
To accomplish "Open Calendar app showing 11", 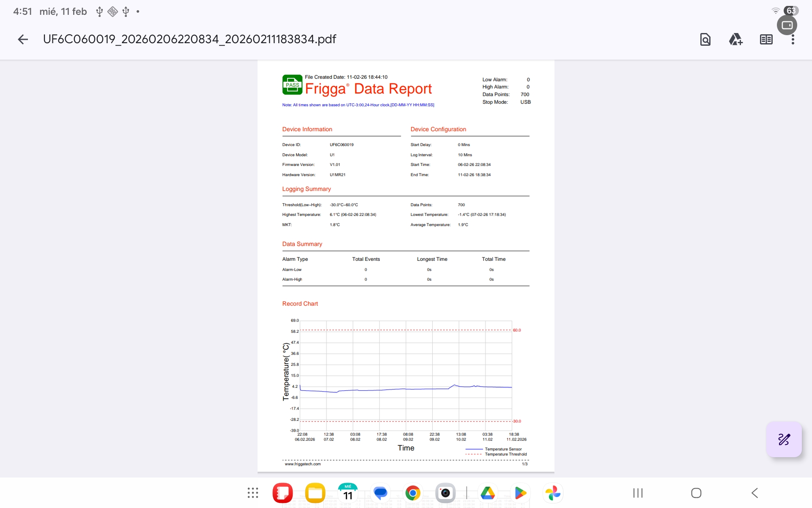I will point(348,493).
